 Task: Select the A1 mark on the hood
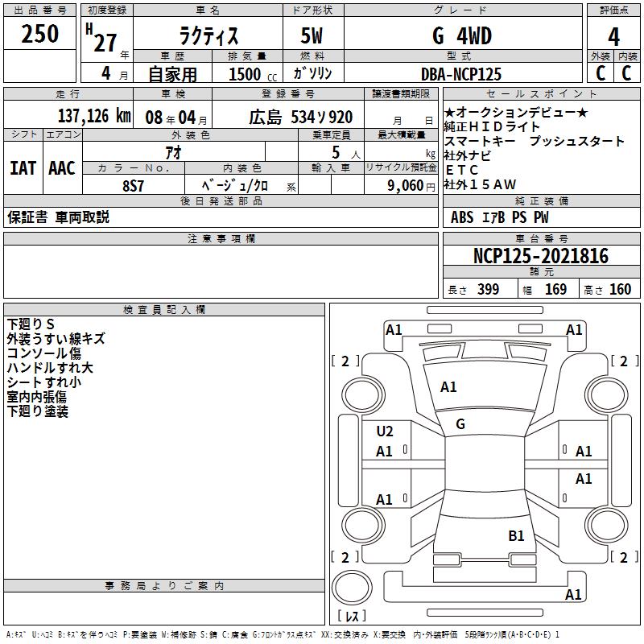pos(448,387)
